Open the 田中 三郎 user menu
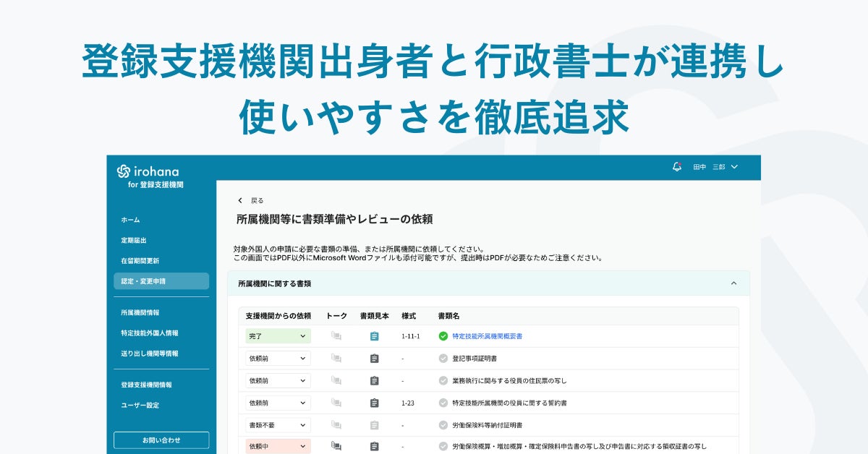The width and height of the screenshot is (868, 454). click(x=715, y=167)
